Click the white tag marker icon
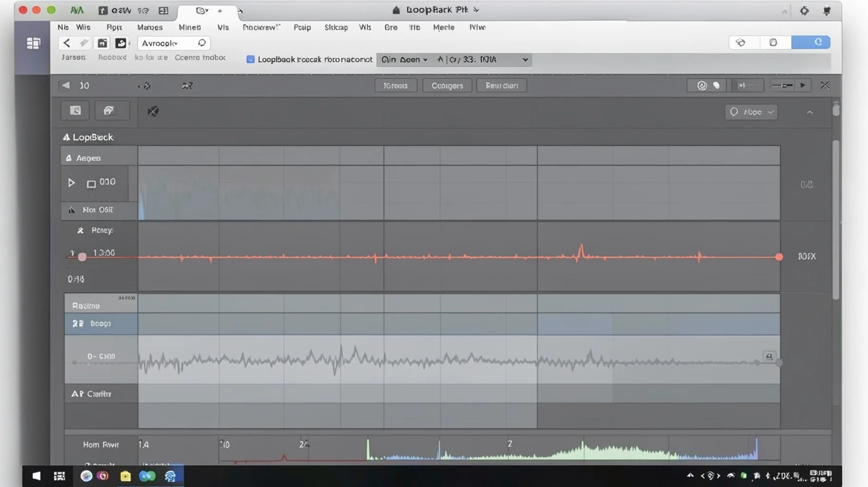Image resolution: width=868 pixels, height=487 pixels. (716, 86)
